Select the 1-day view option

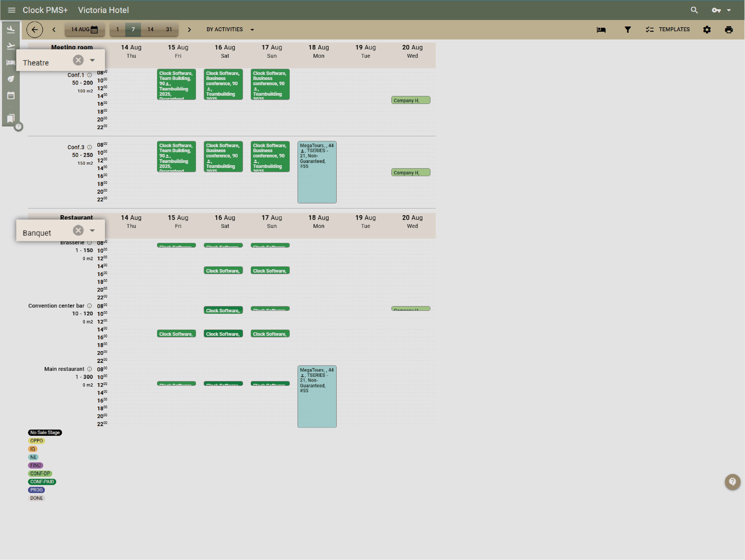(118, 29)
